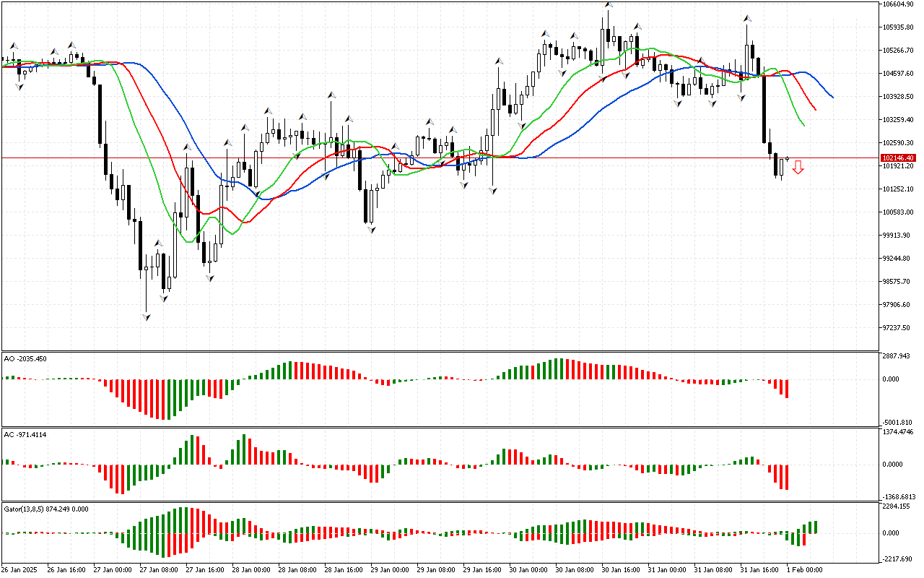Click the 104597.60 price axis label

898,74
